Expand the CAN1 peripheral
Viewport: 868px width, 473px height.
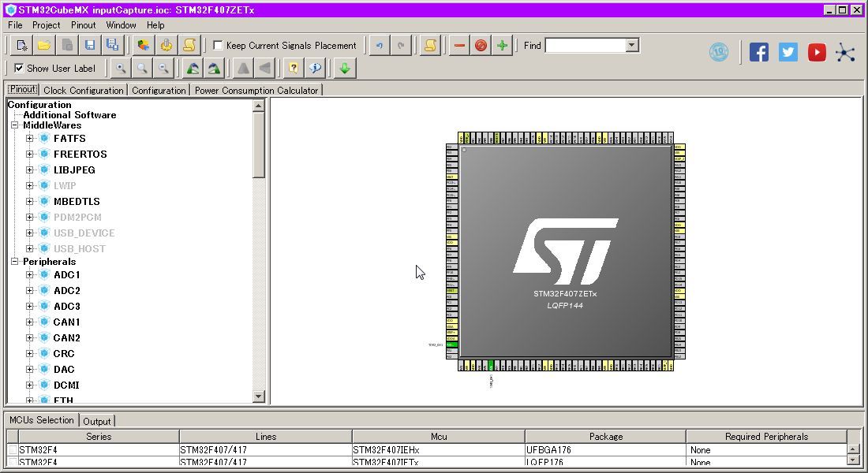pos(29,322)
